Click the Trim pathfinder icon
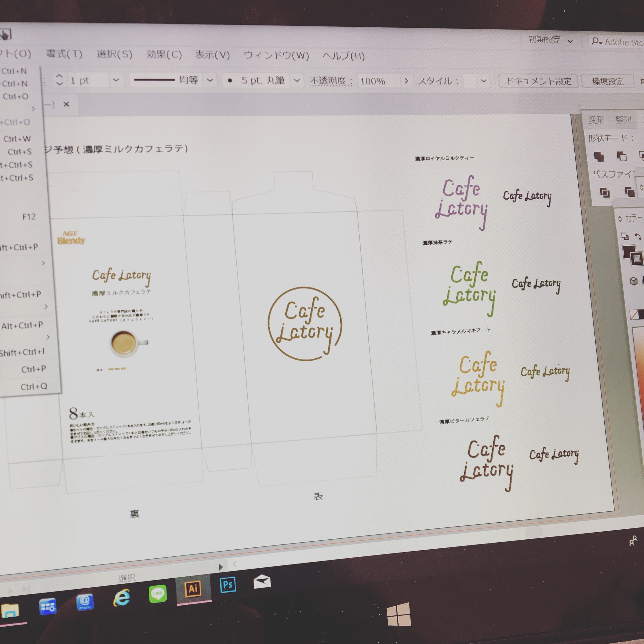The image size is (644, 644). pos(629,192)
